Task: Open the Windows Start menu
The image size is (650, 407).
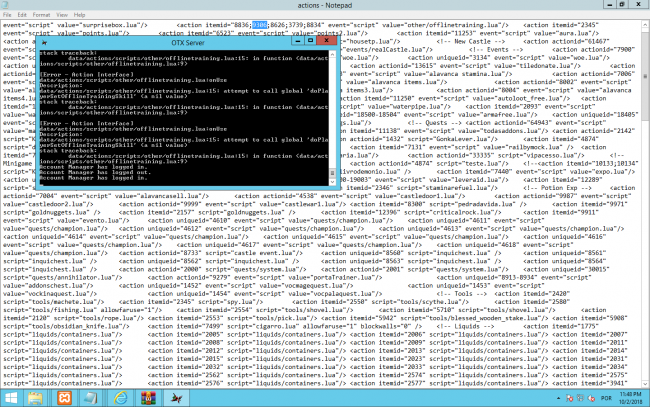Action: tap(11, 398)
